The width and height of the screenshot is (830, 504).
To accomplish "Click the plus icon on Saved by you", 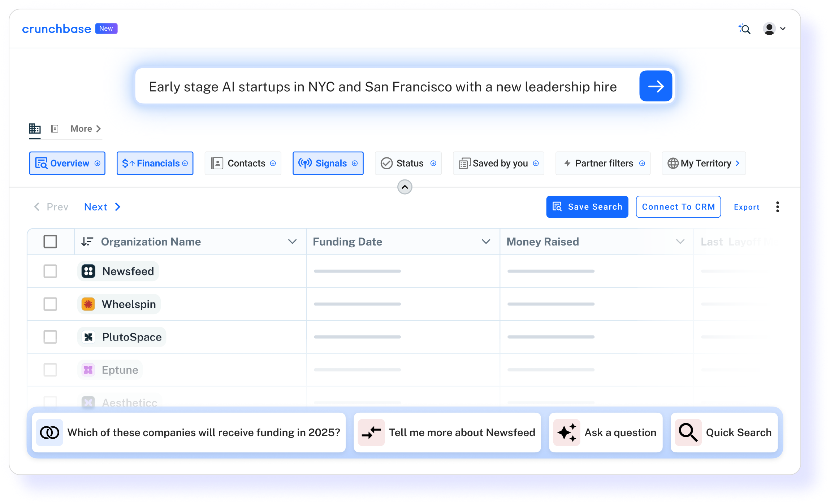I will (536, 163).
